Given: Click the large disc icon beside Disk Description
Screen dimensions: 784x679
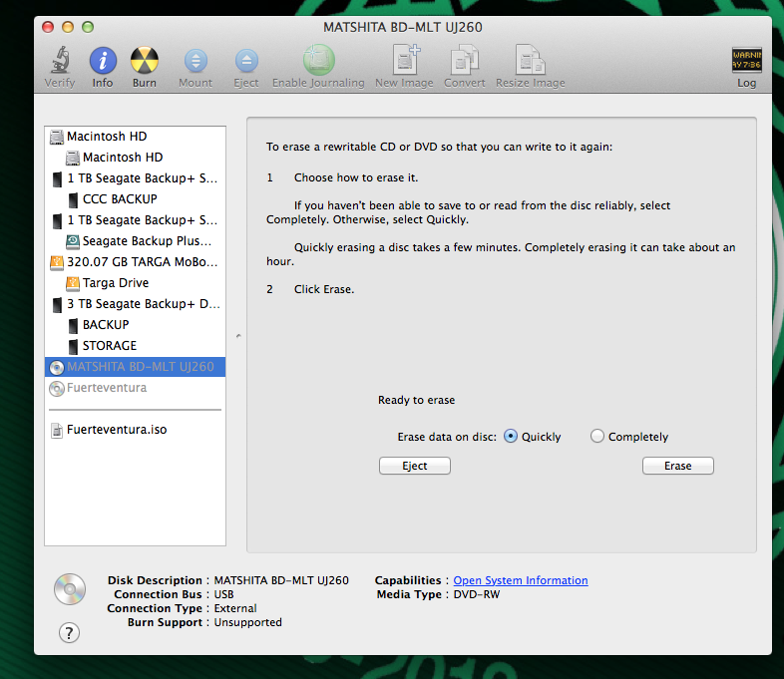Looking at the screenshot, I should tap(70, 589).
